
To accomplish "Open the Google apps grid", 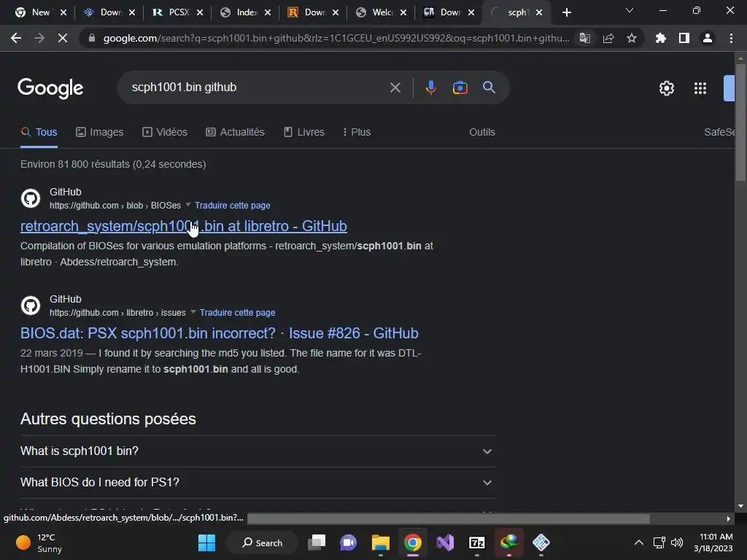I will tap(700, 88).
